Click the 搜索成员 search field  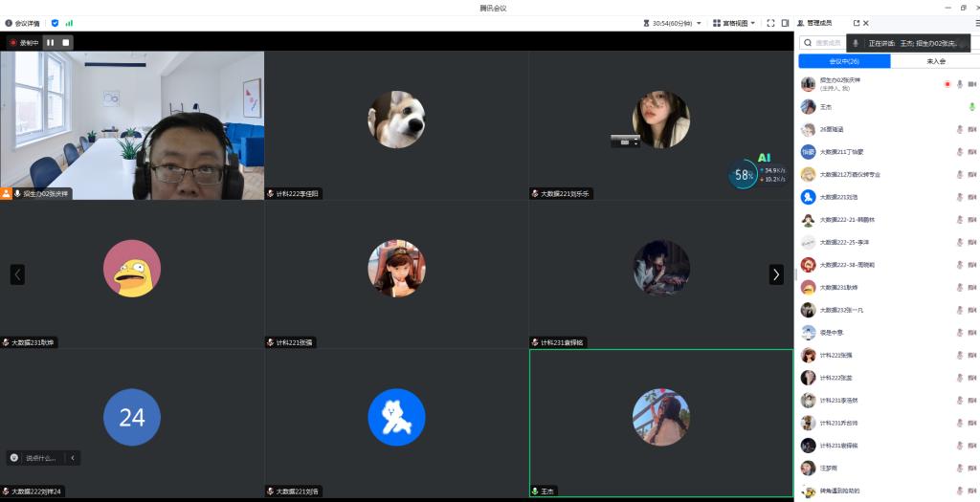coord(823,43)
